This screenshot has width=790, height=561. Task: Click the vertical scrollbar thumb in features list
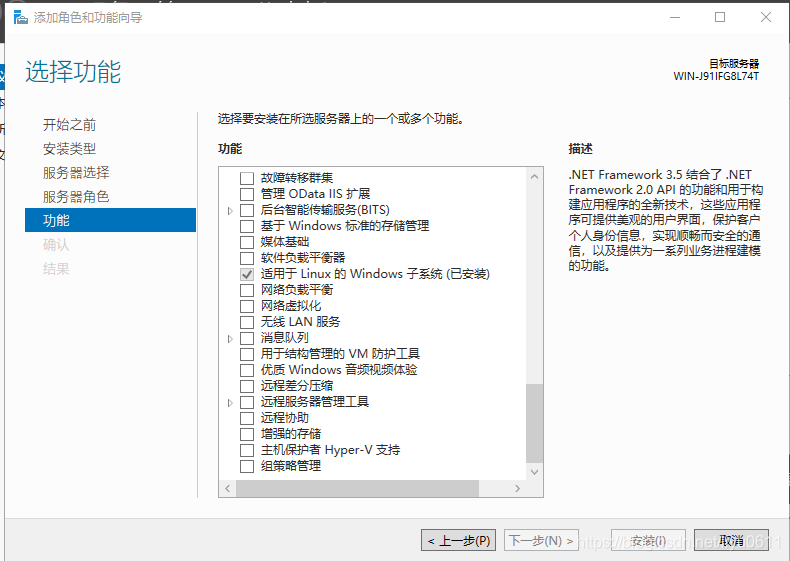point(535,423)
